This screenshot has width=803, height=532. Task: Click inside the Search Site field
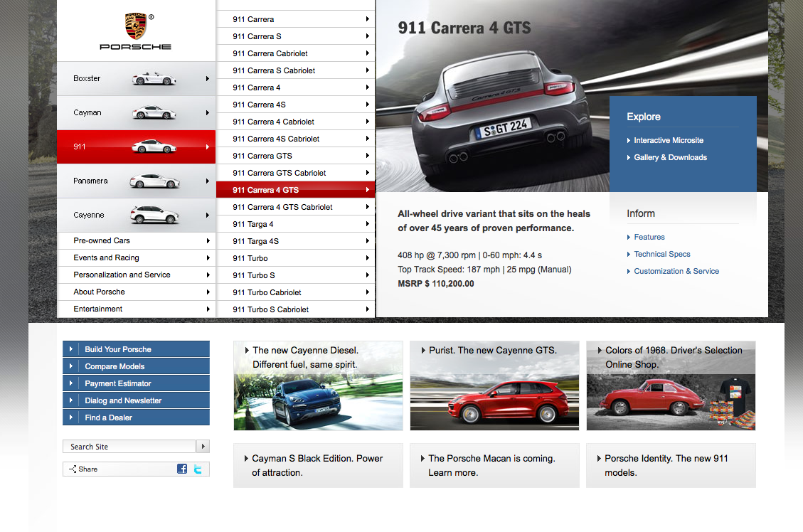pos(129,447)
